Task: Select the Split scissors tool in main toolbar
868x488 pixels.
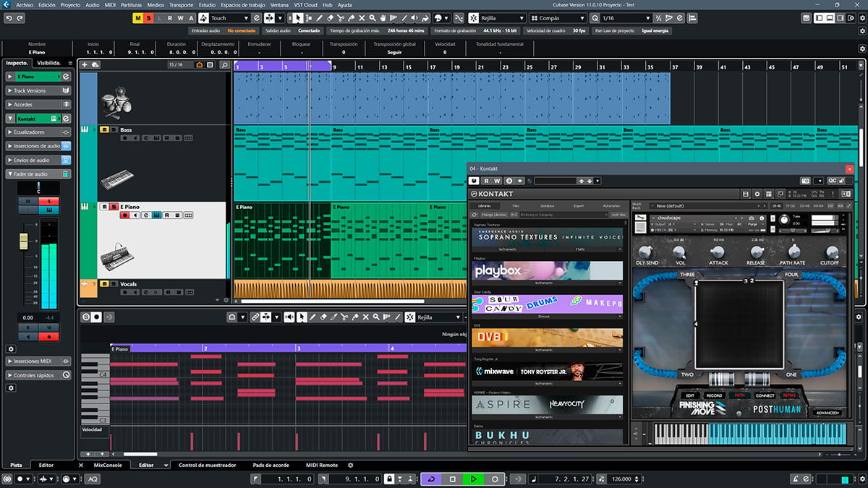Action: (342, 18)
